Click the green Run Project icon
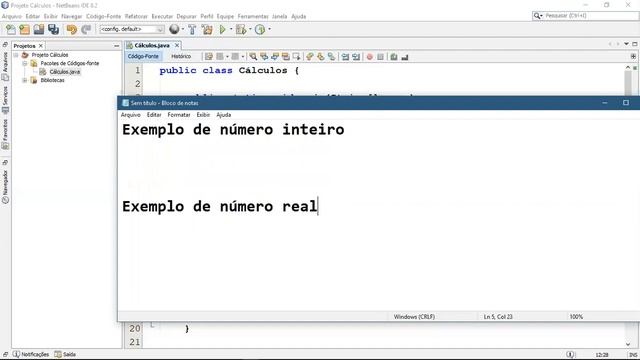Viewport: 640px width, 360px height. coord(222,29)
